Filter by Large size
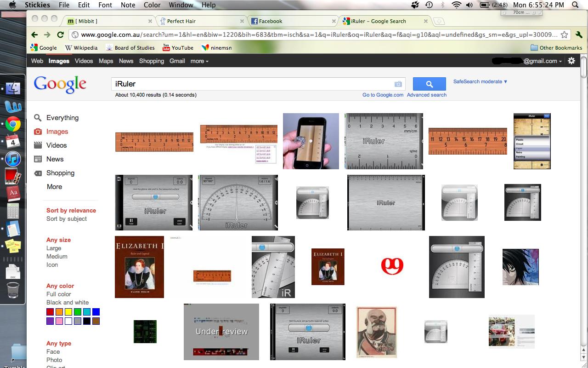588x368 pixels. (x=54, y=248)
